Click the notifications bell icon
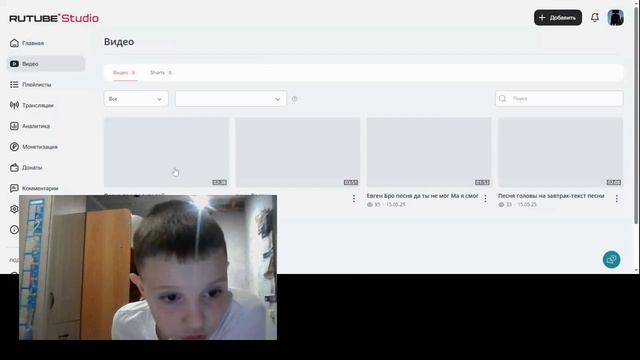The image size is (640, 360). tap(595, 18)
